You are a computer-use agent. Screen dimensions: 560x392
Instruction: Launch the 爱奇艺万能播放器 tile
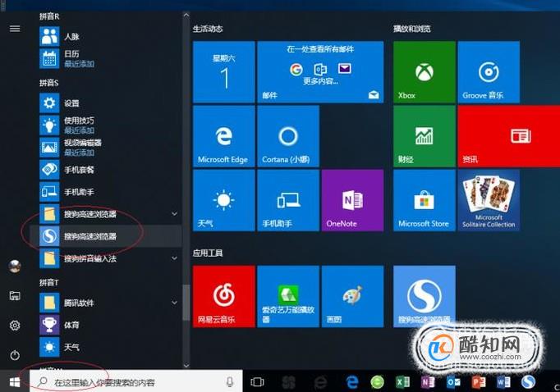(x=288, y=296)
